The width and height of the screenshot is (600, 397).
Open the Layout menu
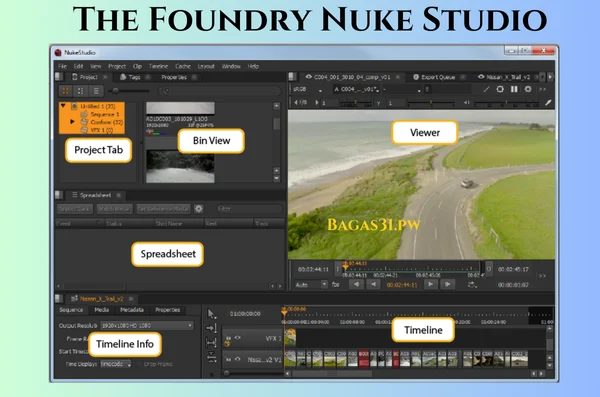point(206,66)
